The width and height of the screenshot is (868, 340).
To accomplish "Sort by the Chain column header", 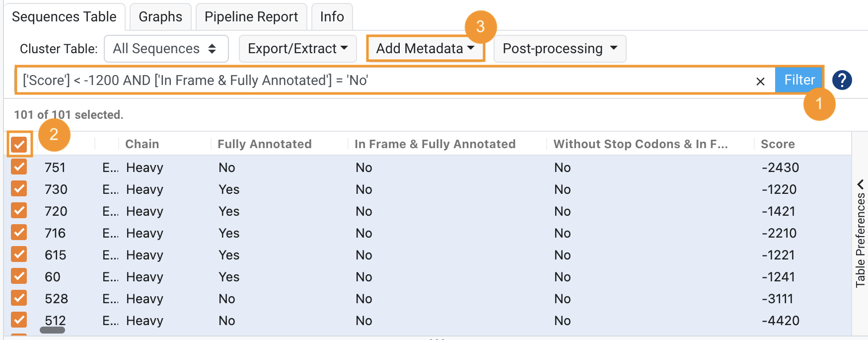I will tap(142, 144).
